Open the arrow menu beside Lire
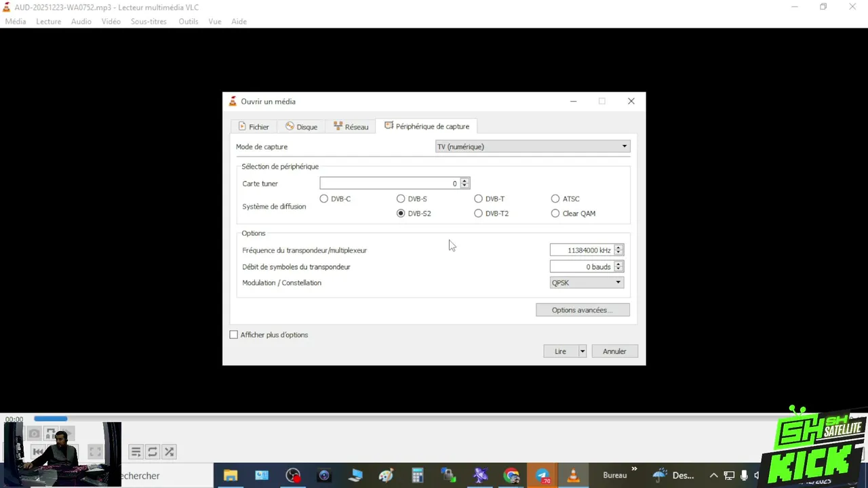Viewport: 868px width, 488px height. (x=582, y=351)
